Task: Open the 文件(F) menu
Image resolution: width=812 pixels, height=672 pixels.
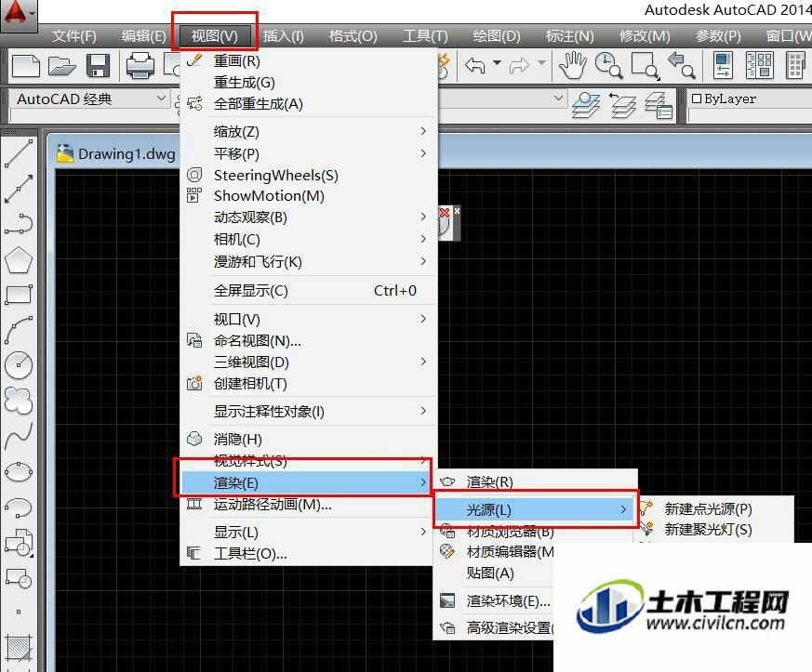Action: click(x=74, y=36)
